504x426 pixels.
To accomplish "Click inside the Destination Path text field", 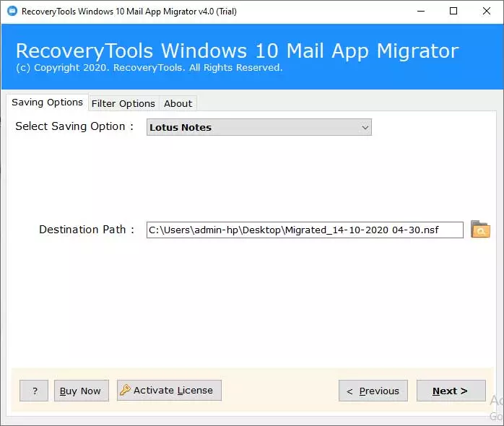I will tap(304, 230).
